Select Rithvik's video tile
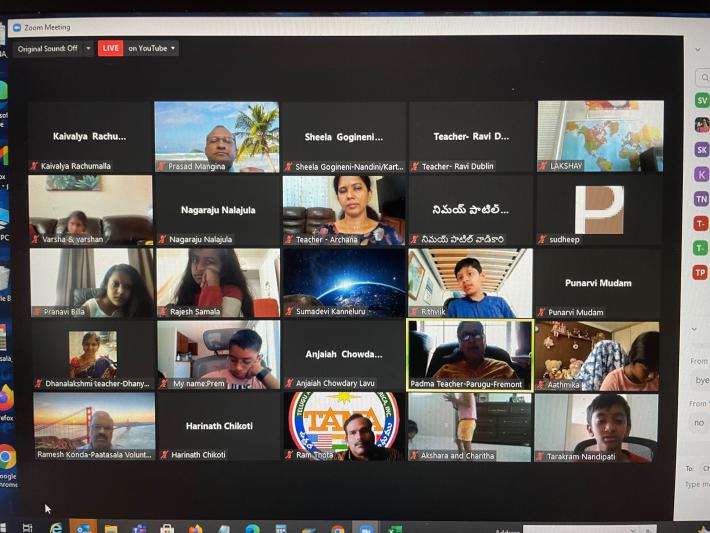 tap(470, 283)
